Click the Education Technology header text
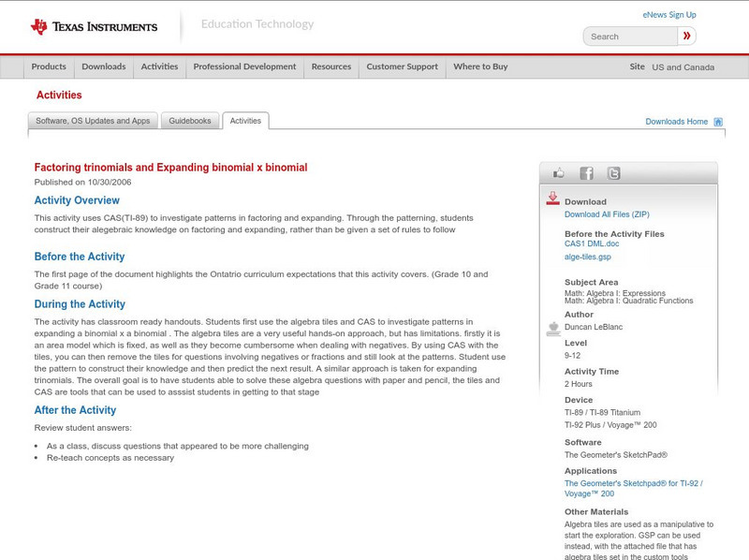The image size is (749, 560). (x=257, y=24)
